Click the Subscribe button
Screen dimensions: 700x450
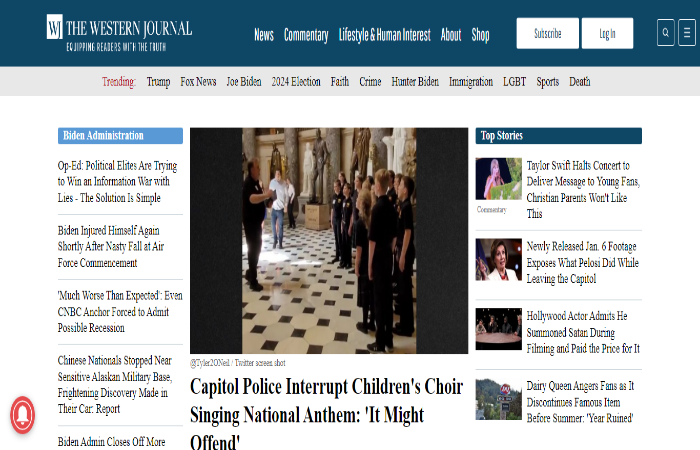(x=547, y=33)
